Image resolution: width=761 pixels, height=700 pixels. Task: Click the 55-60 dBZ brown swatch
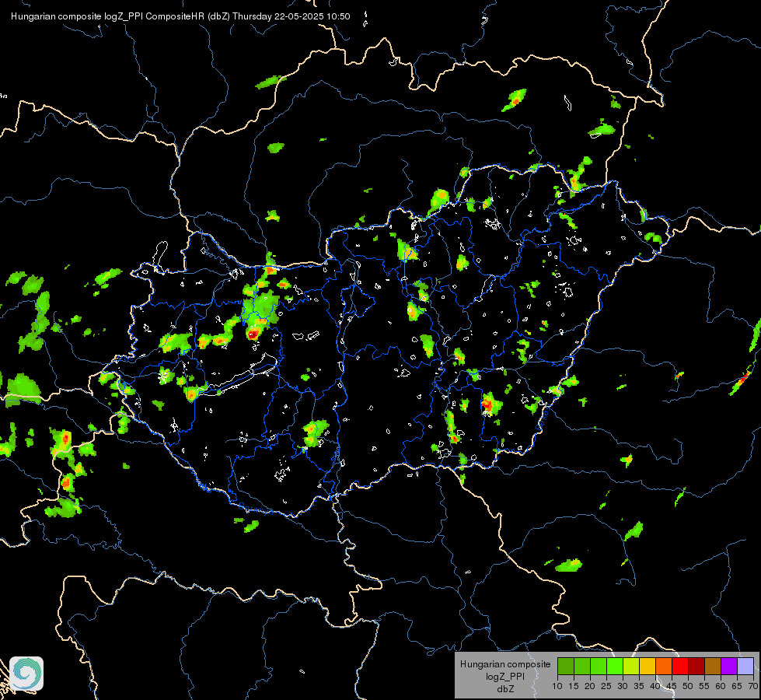[713, 666]
